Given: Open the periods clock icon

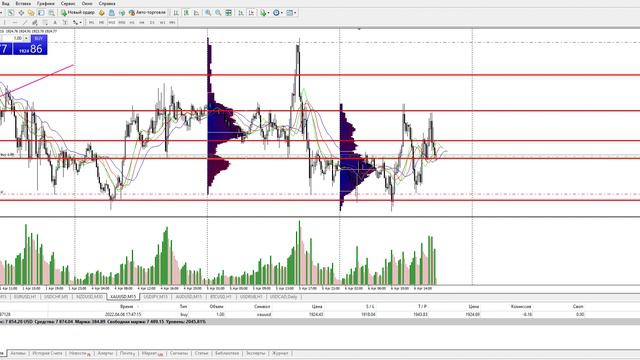Looking at the screenshot, I should pos(276,13).
